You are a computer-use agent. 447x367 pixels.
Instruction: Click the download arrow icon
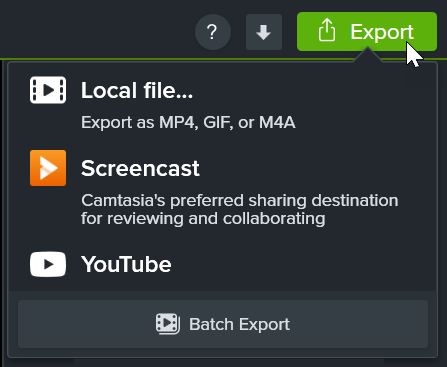tap(264, 32)
